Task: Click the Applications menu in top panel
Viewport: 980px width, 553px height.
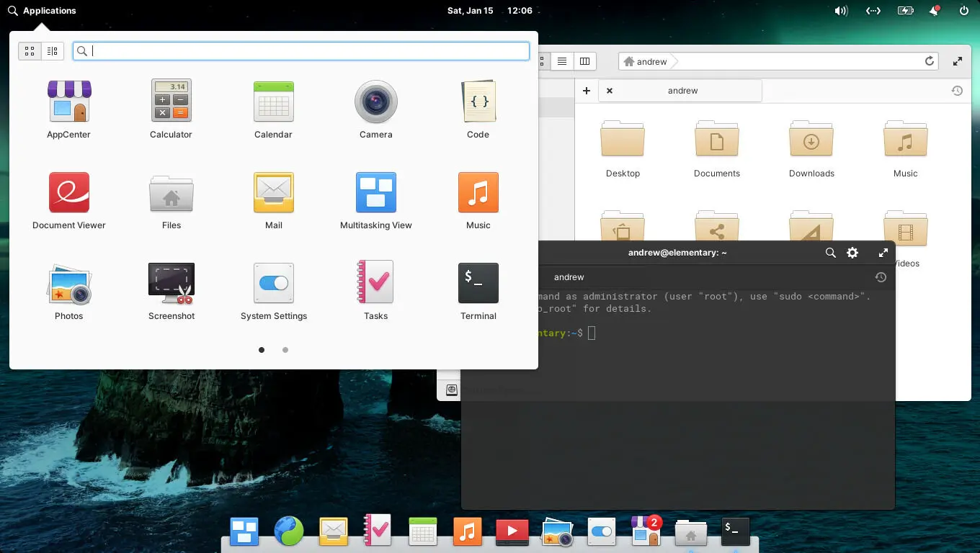Action: (x=42, y=11)
